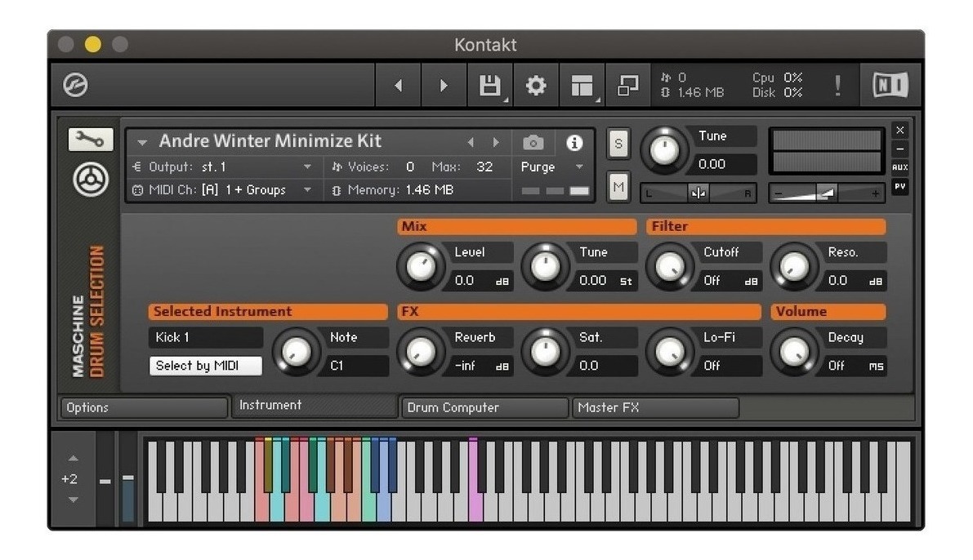
Task: Transpose keyboard down with octave arrow
Action: 74,500
